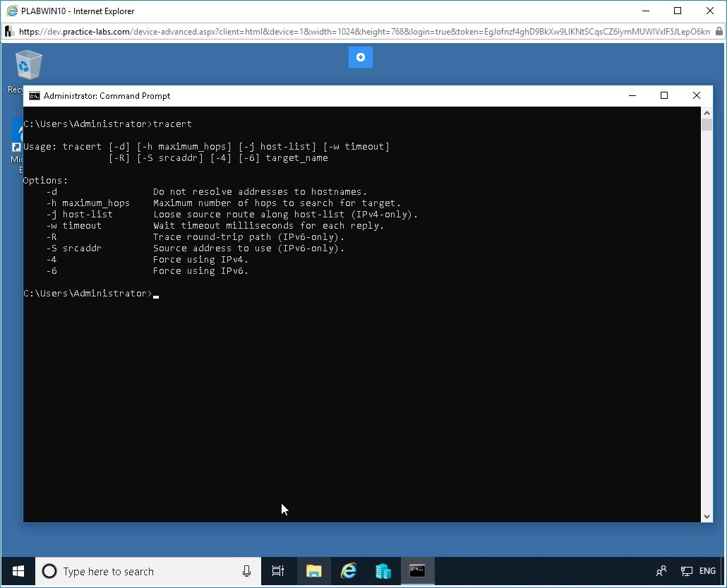
Task: Minimize the Administrator: Command Prompt window
Action: pyautogui.click(x=632, y=95)
